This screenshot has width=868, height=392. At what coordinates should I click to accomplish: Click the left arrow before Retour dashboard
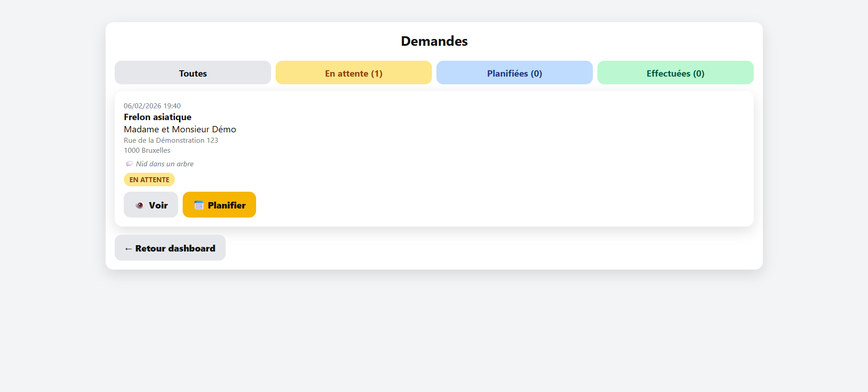128,249
